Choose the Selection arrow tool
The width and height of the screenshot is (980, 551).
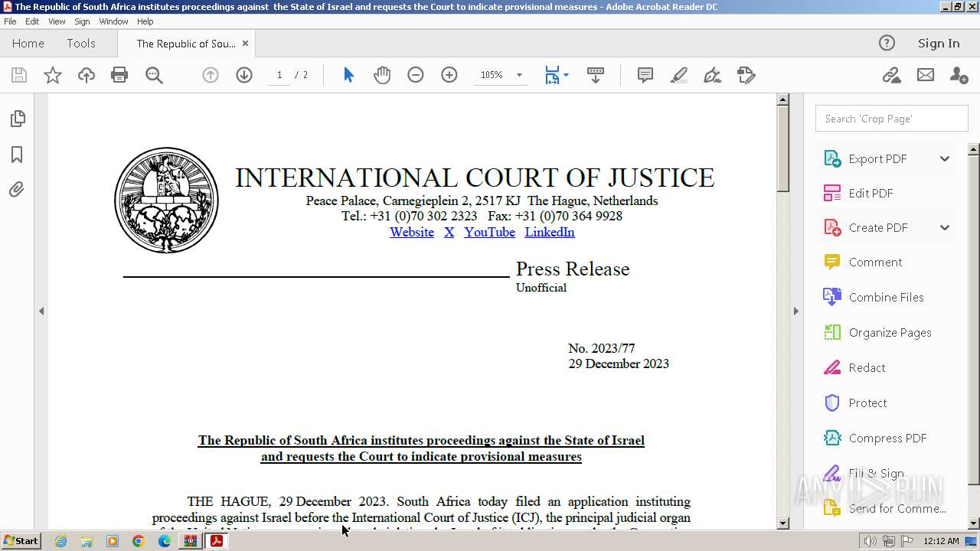(349, 75)
